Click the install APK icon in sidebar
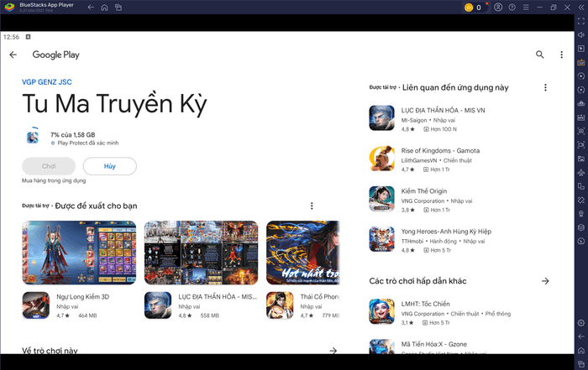Viewport: 588px width, 370px height. [581, 117]
